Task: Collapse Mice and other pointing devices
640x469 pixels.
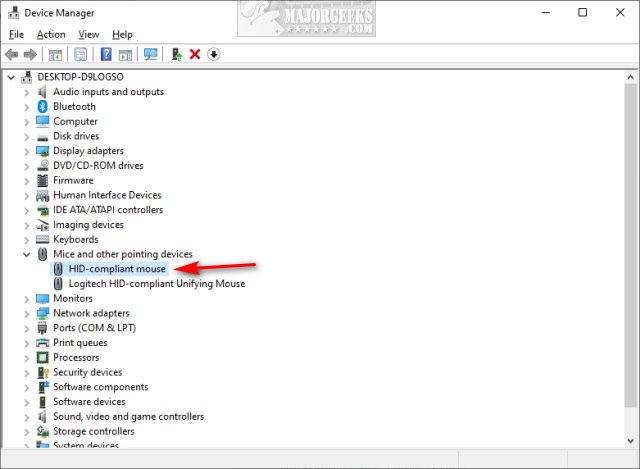Action: [27, 254]
